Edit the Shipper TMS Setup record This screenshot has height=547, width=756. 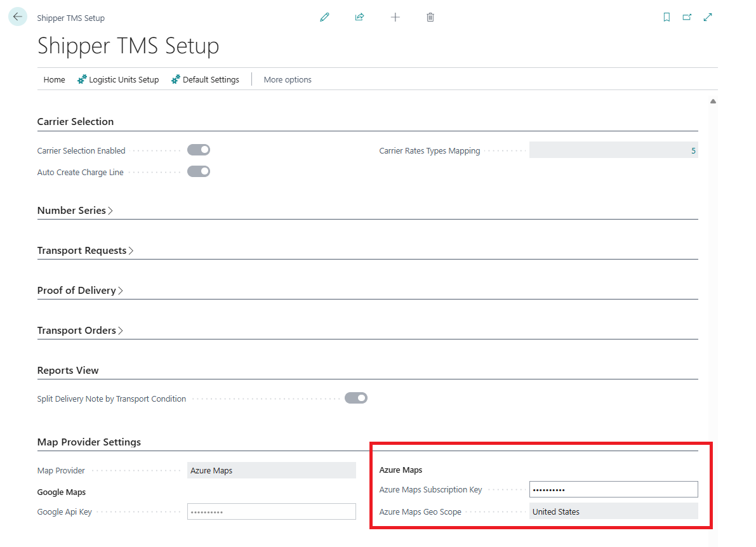(324, 17)
